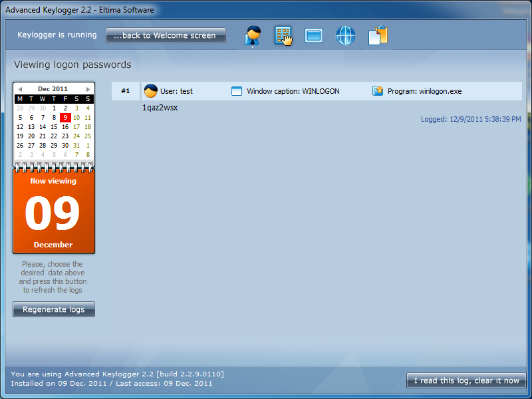Click the program icon beside 'Program: winlogon.exe'
The height and width of the screenshot is (399, 532).
coord(378,91)
